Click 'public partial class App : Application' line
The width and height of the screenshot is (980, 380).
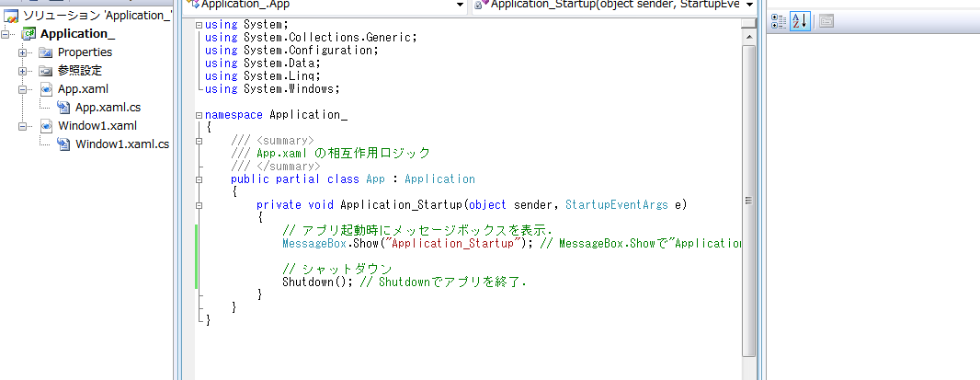point(352,179)
